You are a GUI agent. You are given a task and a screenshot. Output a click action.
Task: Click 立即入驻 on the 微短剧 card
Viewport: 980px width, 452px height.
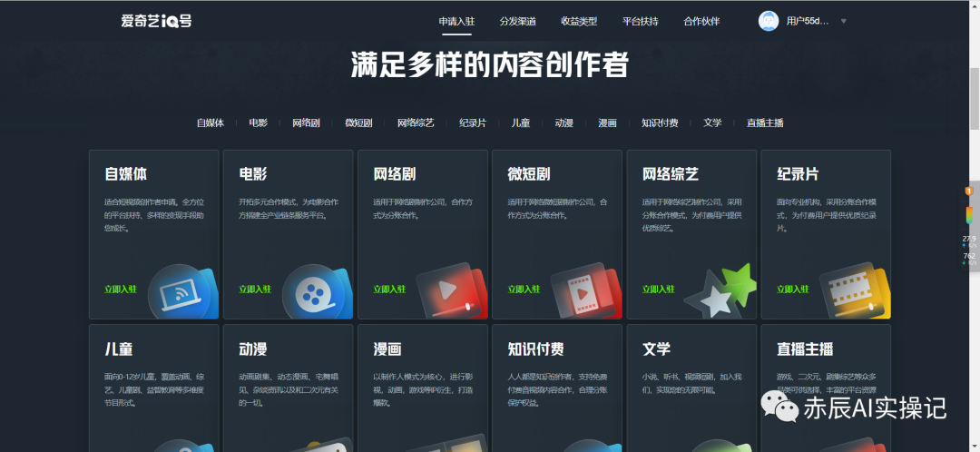tap(524, 290)
